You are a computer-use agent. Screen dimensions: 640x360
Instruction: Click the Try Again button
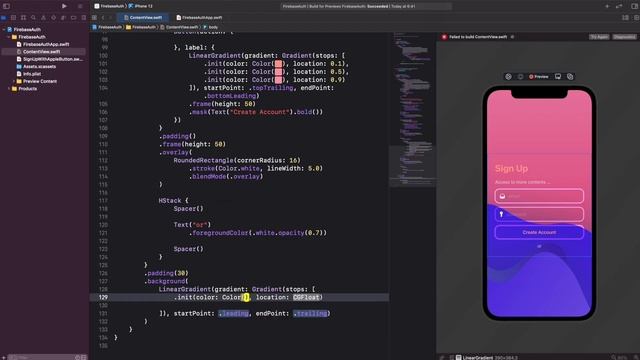point(599,37)
